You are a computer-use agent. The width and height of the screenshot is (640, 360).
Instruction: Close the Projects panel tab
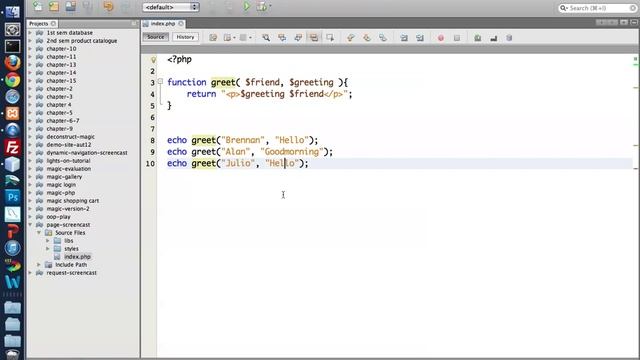click(x=53, y=24)
